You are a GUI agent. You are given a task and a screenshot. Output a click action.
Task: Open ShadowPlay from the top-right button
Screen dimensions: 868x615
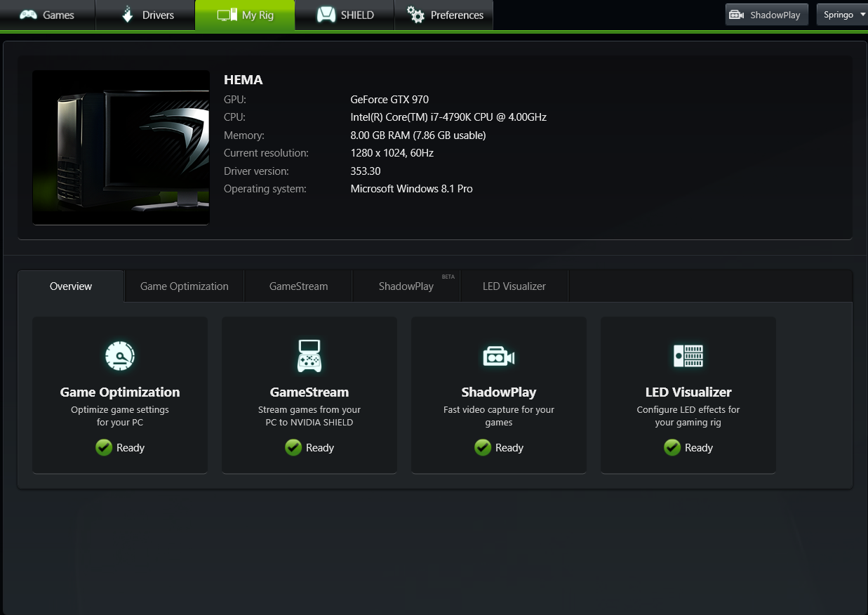click(767, 15)
